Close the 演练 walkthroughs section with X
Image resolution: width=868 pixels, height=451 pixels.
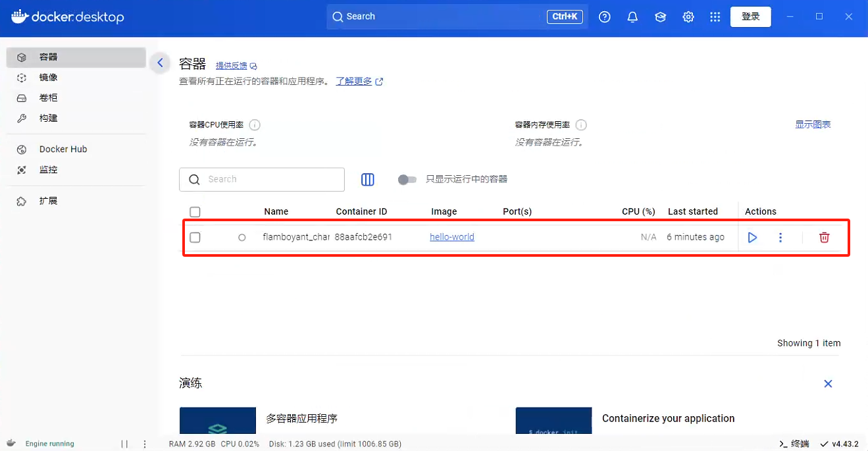[829, 384]
